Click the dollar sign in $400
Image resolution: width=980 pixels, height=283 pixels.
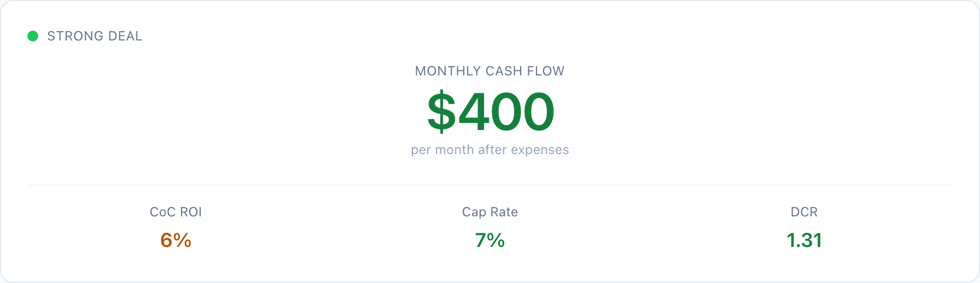(441, 112)
